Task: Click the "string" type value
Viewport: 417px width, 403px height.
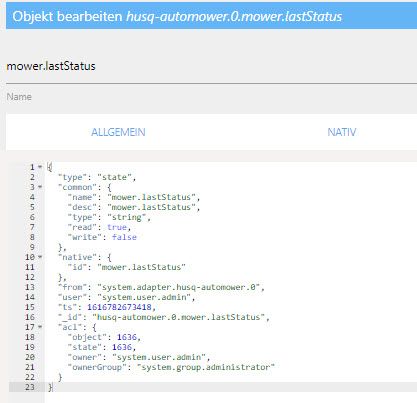Action: pyautogui.click(x=127, y=217)
